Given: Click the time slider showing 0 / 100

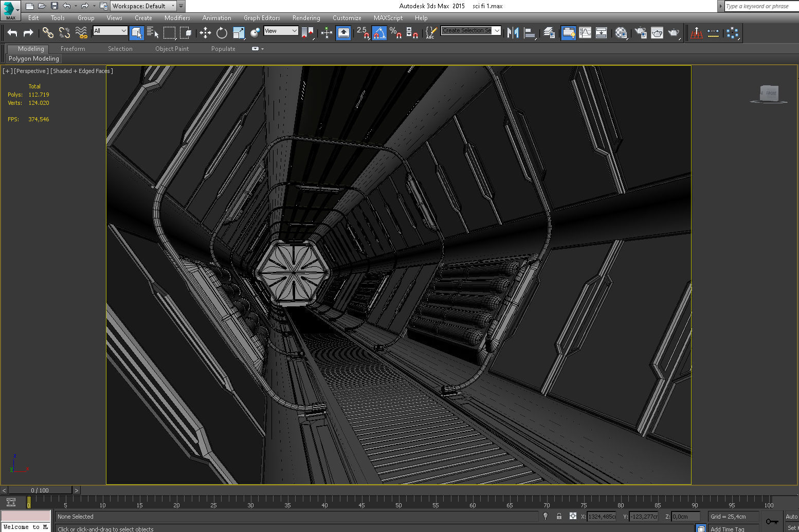Looking at the screenshot, I should tap(40, 490).
